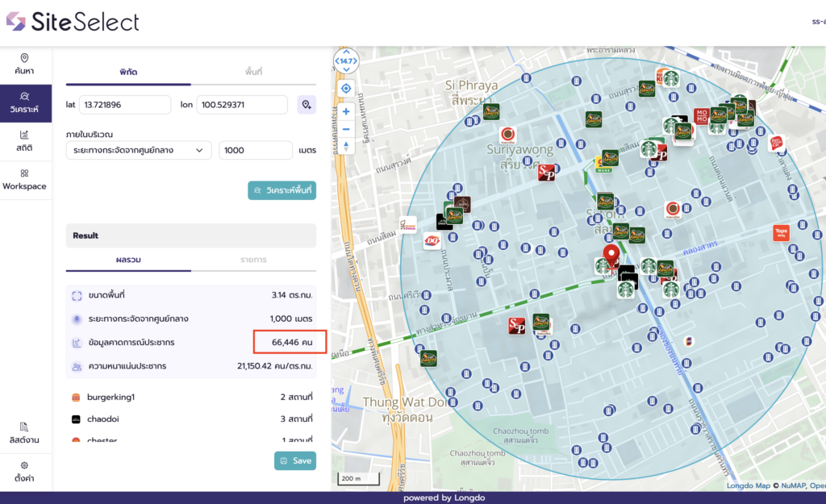Click the 200 m map scale bar
The width and height of the screenshot is (826, 504).
click(x=358, y=479)
